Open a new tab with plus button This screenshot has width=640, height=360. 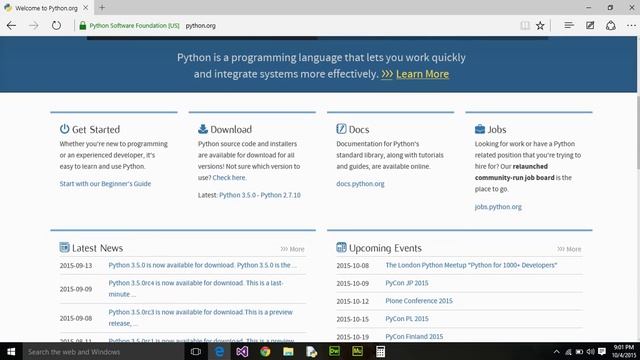click(102, 7)
